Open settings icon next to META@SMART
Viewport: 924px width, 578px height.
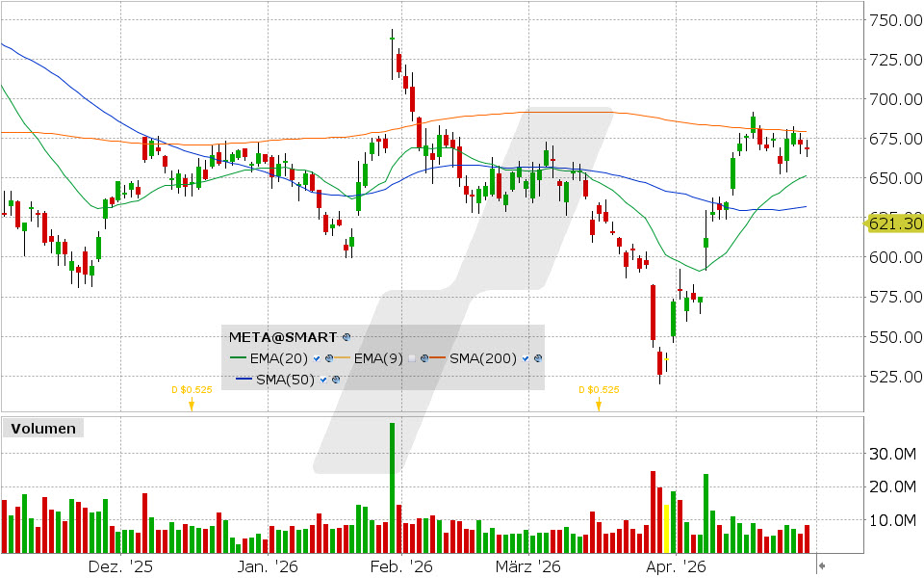tap(346, 338)
